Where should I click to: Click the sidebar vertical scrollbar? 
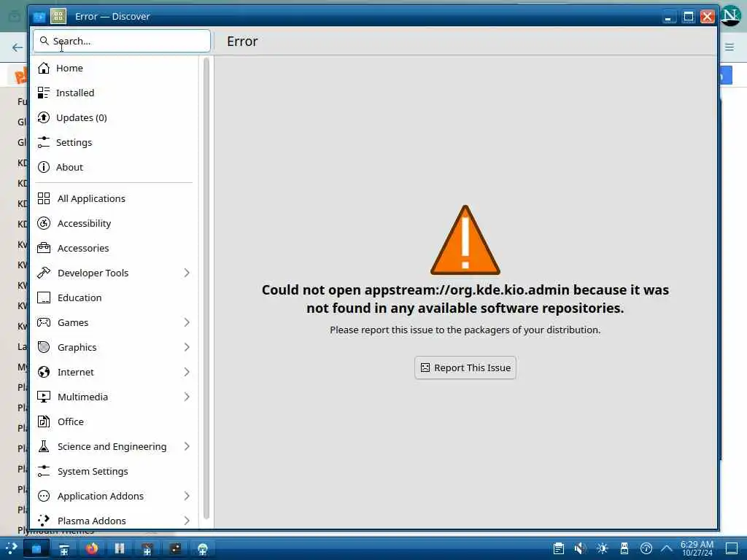tap(206, 288)
